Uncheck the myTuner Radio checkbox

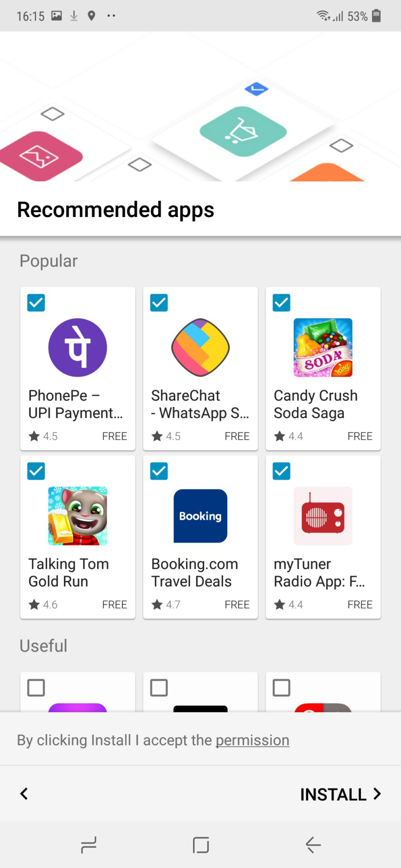click(x=282, y=471)
